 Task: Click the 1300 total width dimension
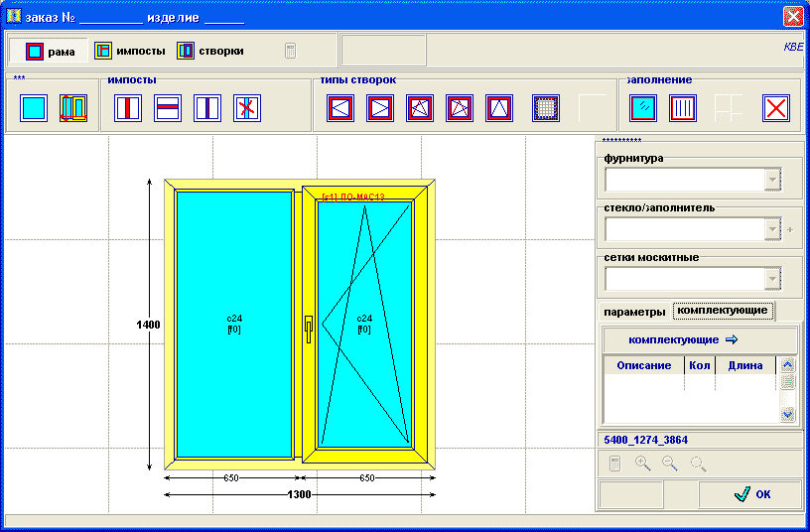click(x=299, y=495)
